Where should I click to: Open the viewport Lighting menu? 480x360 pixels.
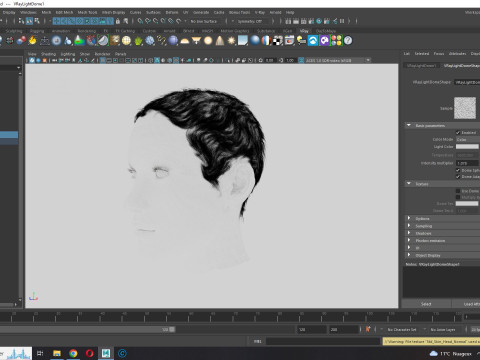click(x=68, y=54)
